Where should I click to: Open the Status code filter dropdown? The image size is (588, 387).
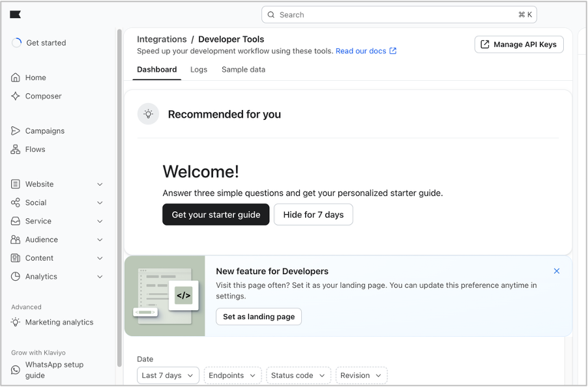point(299,375)
